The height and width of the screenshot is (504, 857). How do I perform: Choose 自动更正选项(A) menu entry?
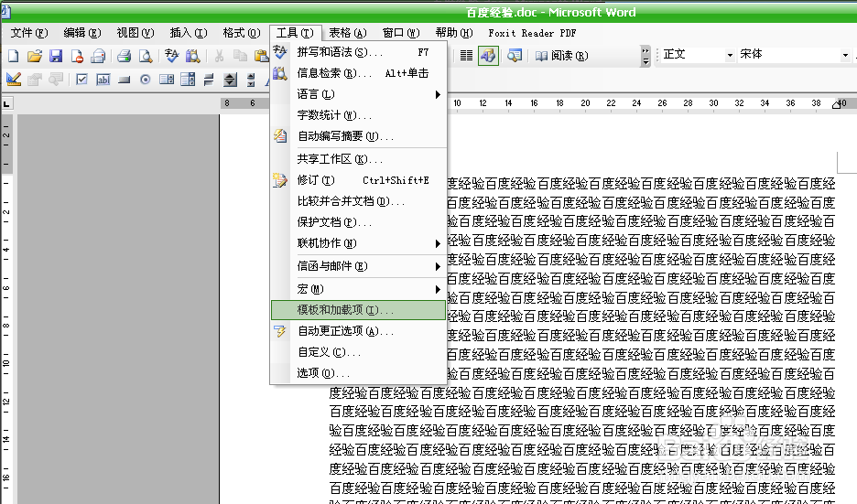coord(358,331)
